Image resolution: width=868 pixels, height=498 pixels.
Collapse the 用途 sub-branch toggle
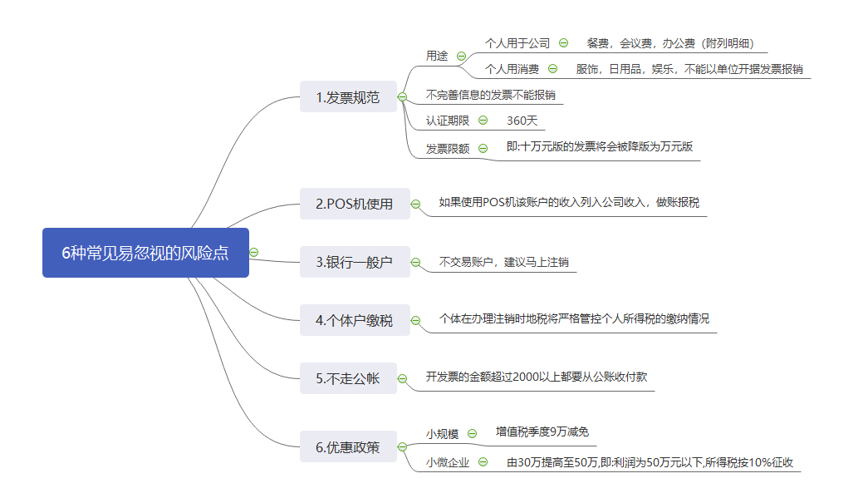click(x=461, y=56)
